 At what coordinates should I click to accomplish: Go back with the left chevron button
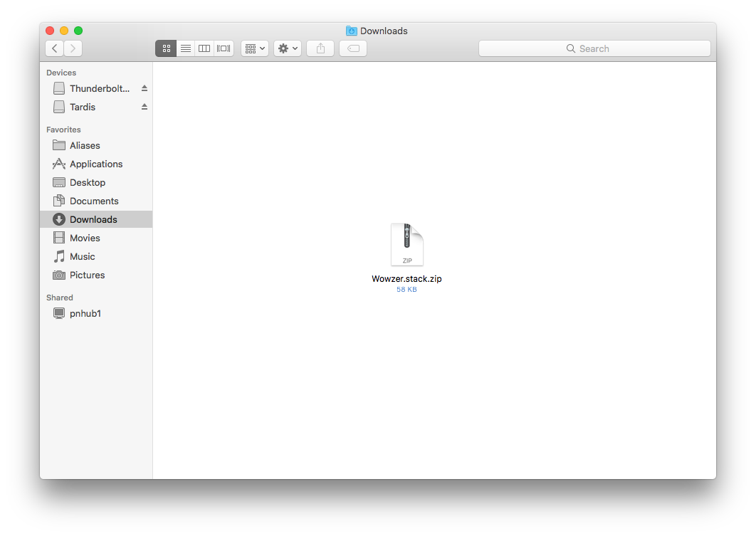(x=55, y=48)
